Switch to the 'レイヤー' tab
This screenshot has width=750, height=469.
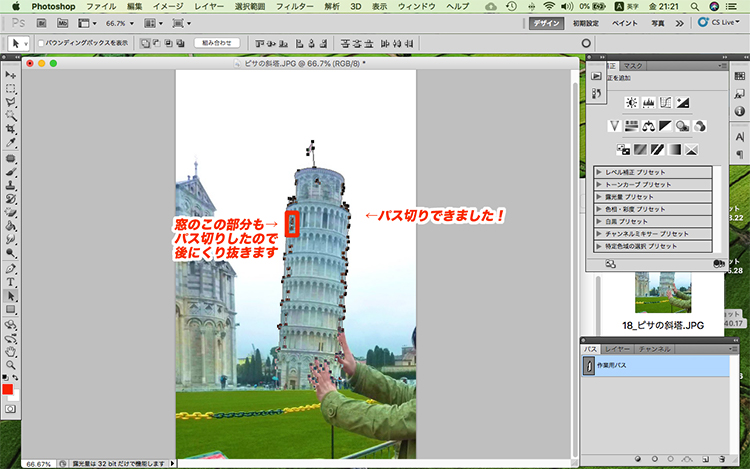(617, 349)
